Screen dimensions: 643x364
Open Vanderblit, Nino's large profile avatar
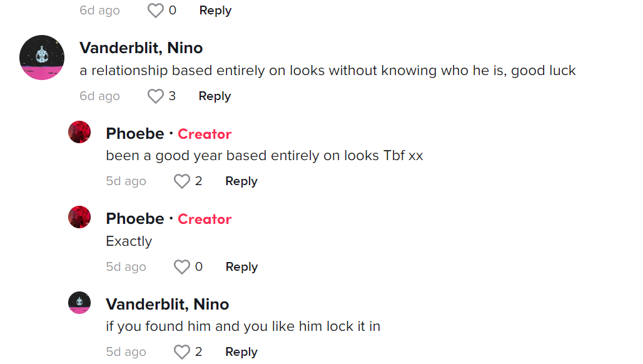tap(42, 58)
